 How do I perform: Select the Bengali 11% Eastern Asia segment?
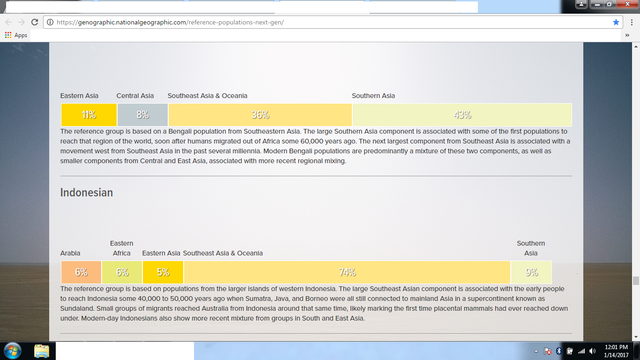coord(89,115)
